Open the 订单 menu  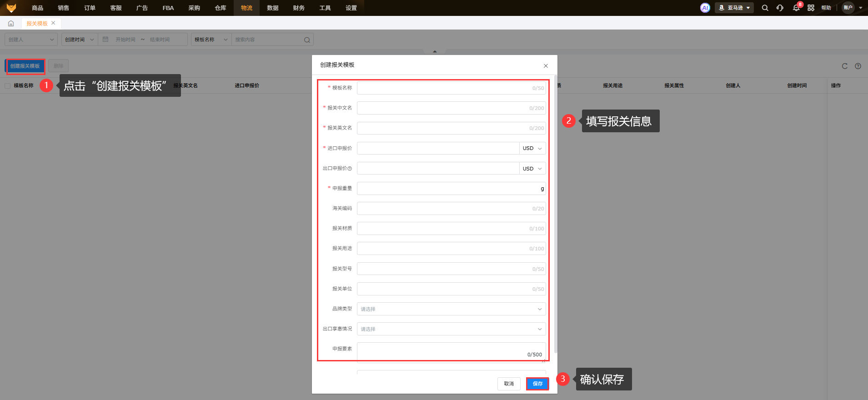click(90, 8)
